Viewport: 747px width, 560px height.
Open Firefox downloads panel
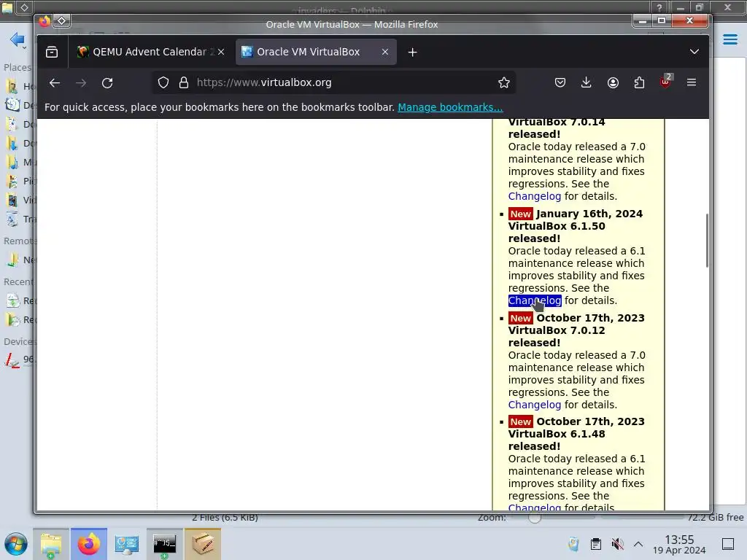(586, 83)
